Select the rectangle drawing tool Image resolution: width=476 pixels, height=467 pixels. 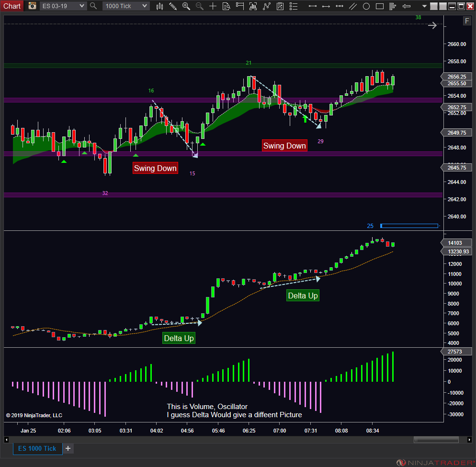(380, 6)
